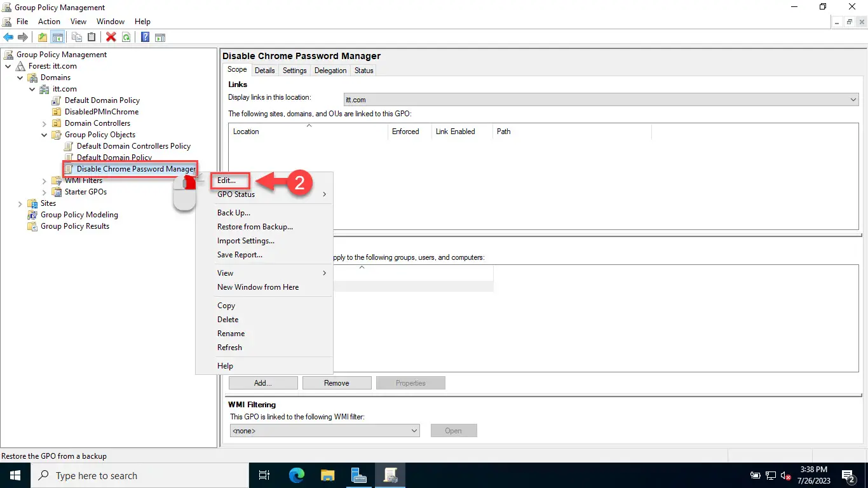The height and width of the screenshot is (488, 868).
Task: Click the Domain Controllers OU icon
Action: click(57, 123)
